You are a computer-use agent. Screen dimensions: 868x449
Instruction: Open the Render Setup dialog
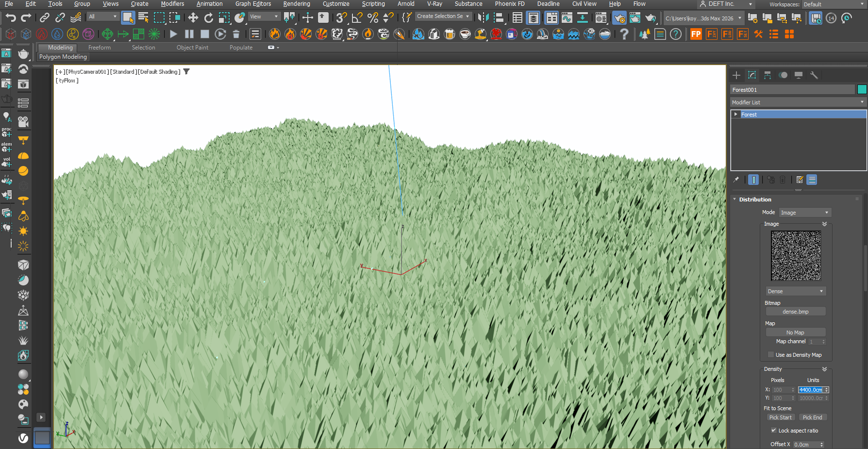pyautogui.click(x=619, y=18)
